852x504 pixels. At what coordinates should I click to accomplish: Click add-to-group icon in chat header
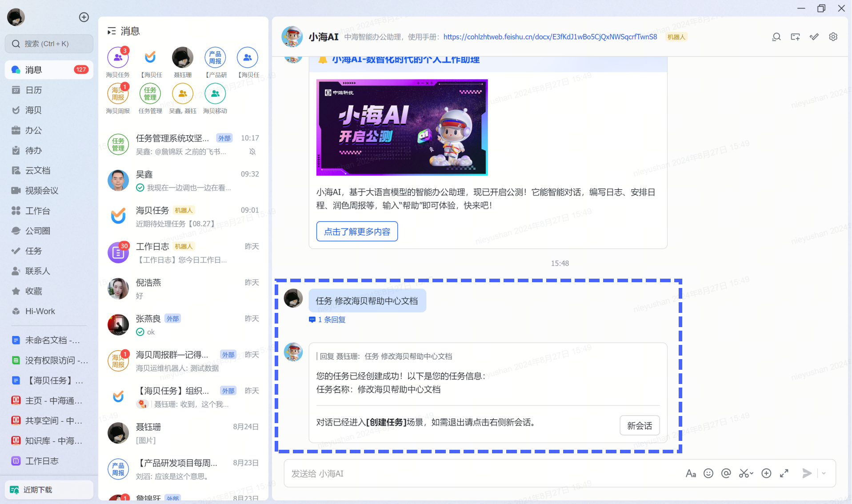pyautogui.click(x=796, y=37)
